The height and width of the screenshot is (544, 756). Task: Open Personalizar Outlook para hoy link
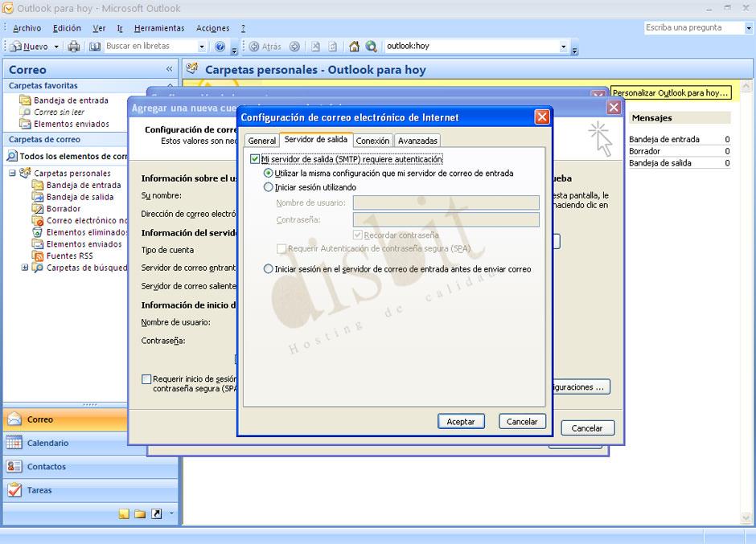point(671,92)
